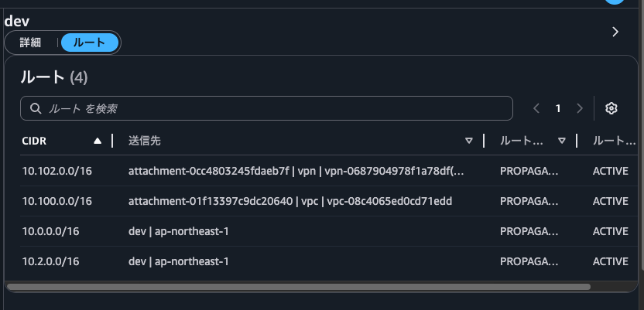Select page number 1
This screenshot has height=310, width=644.
tap(558, 108)
